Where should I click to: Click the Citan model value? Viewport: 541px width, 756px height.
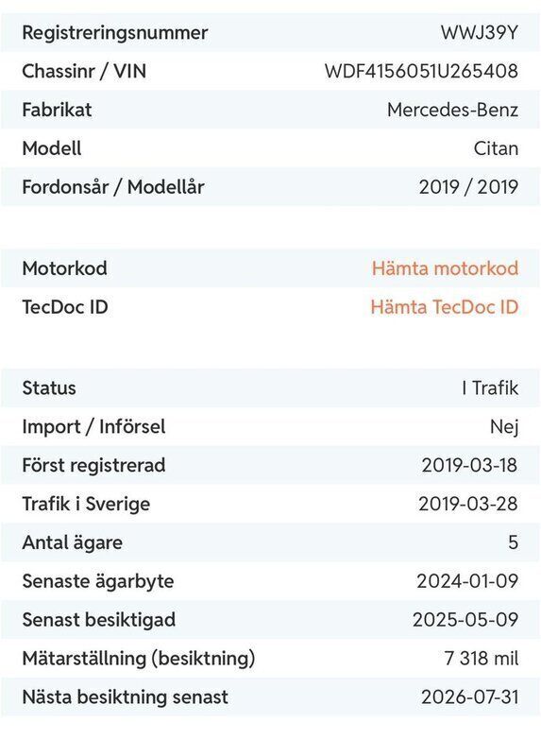coord(496,148)
